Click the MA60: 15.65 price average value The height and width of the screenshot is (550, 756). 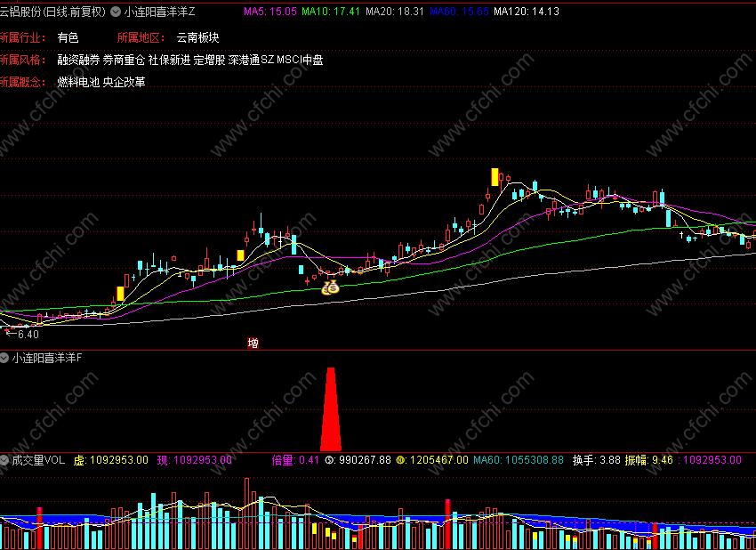point(459,12)
